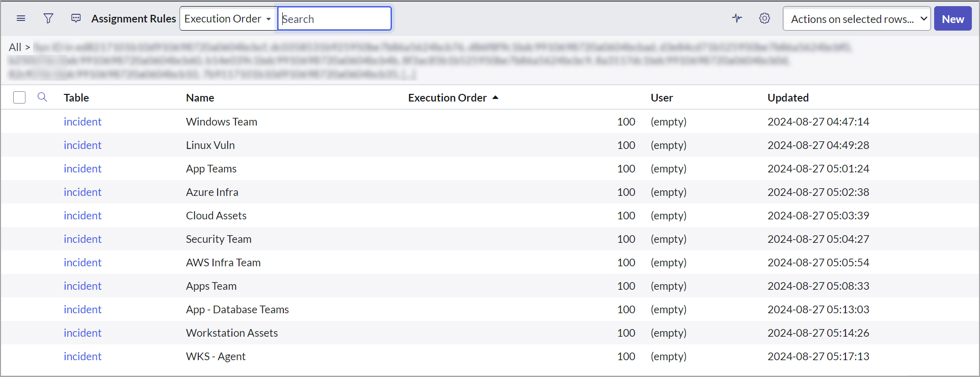
Task: Open list personalization gear icon
Action: (x=764, y=18)
